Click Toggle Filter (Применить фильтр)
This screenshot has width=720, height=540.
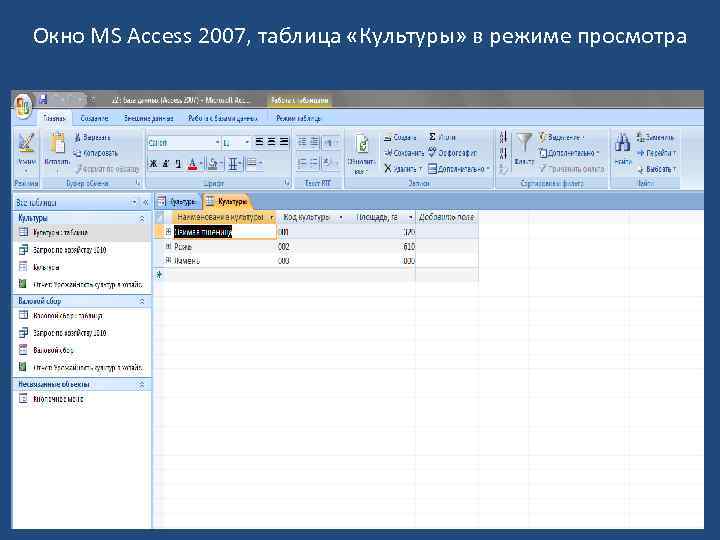[572, 169]
